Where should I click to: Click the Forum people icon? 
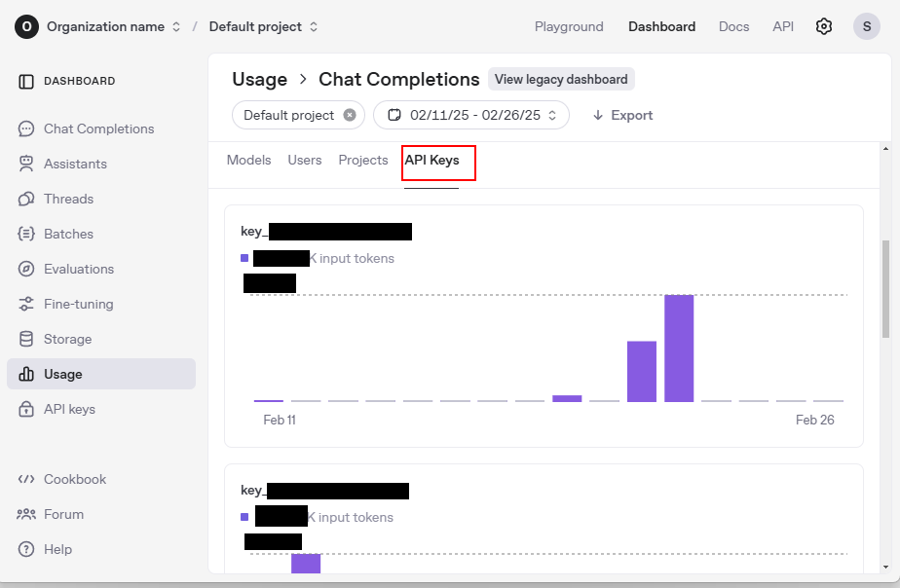click(x=26, y=514)
